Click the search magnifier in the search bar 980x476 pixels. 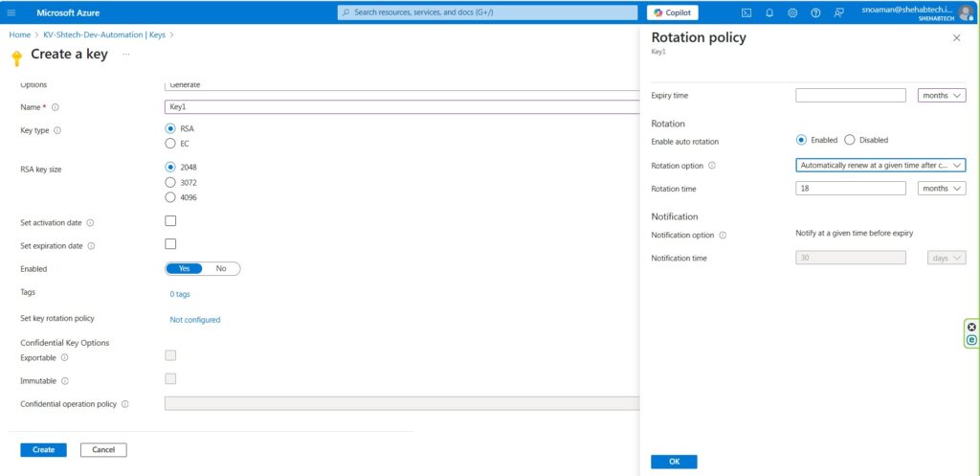(x=345, y=12)
